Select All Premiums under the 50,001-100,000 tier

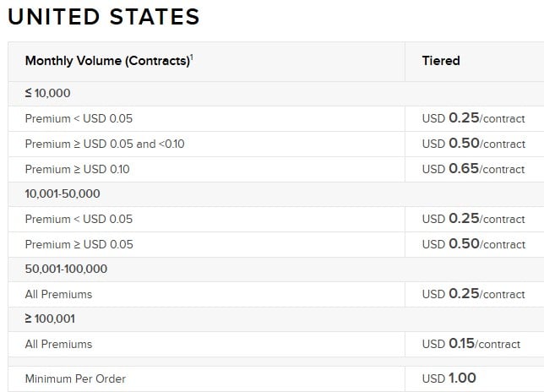click(58, 294)
